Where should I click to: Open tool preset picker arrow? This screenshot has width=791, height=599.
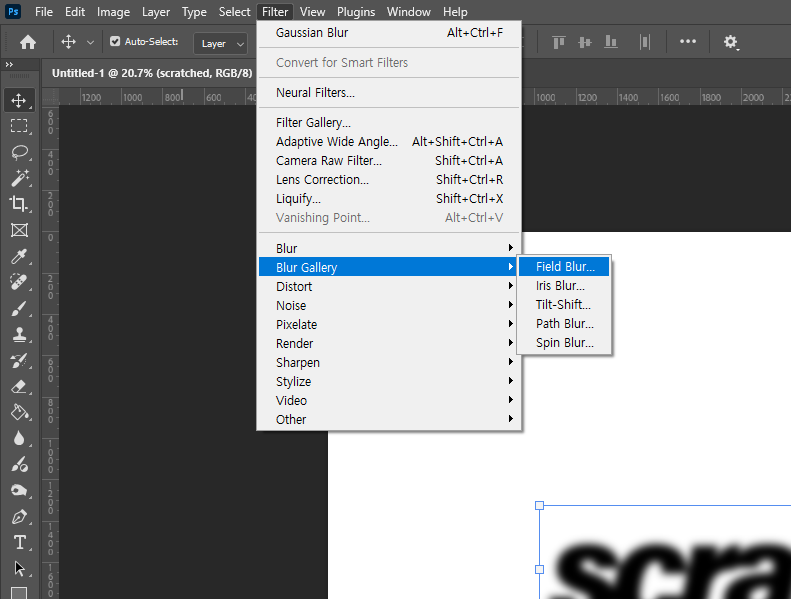(x=90, y=42)
